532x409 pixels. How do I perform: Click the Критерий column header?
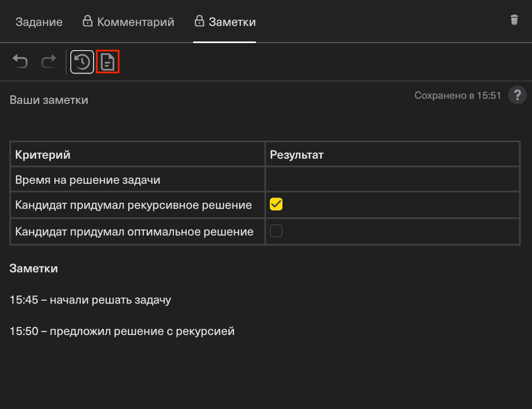tap(137, 154)
